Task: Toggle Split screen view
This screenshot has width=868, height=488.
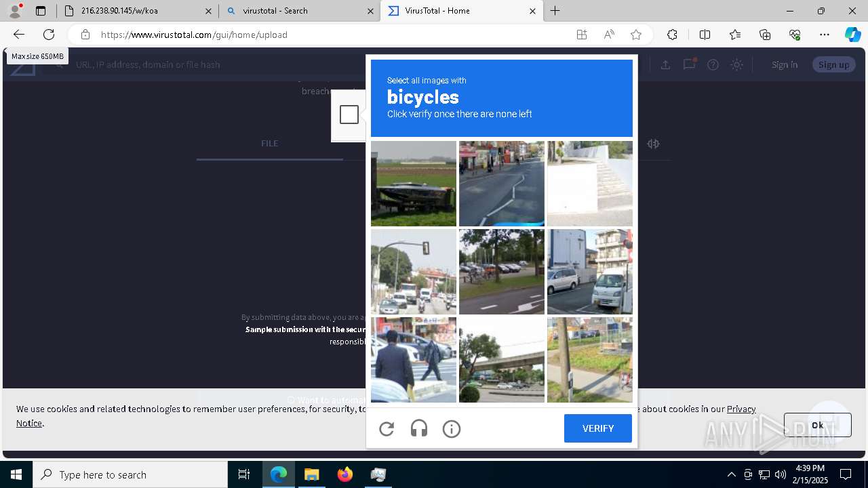Action: tap(705, 35)
